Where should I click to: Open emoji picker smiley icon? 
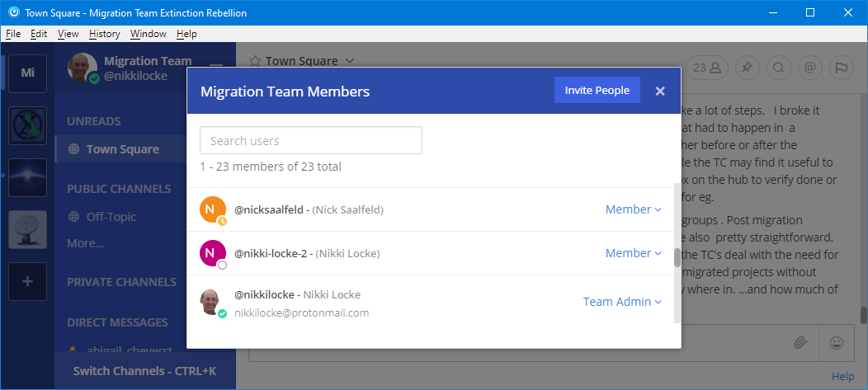click(x=837, y=343)
